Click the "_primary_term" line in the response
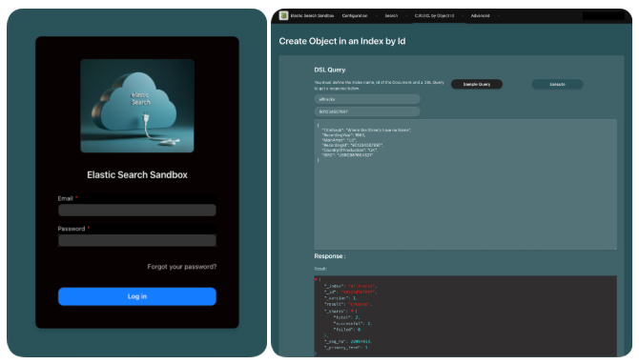The height and width of the screenshot is (364, 639). pos(346,348)
